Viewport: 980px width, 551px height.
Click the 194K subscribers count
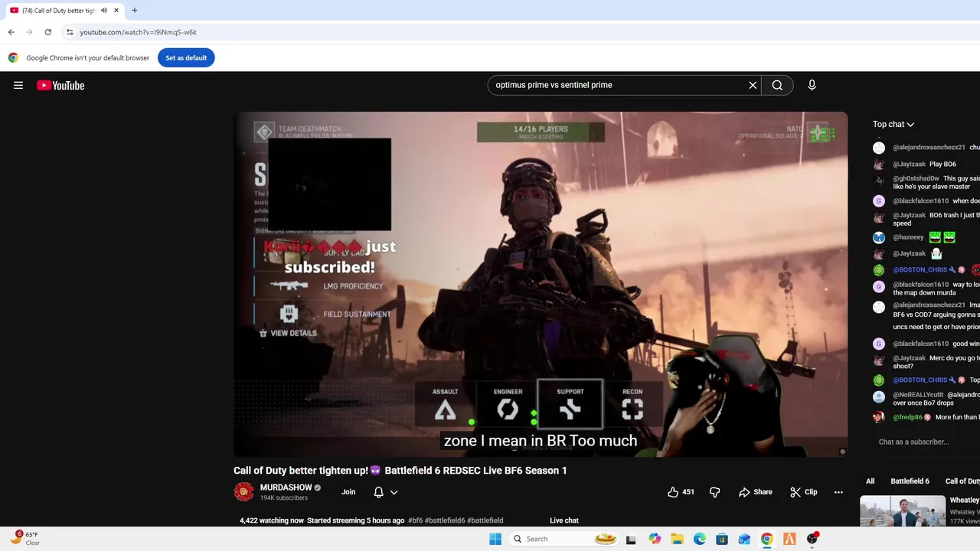click(x=283, y=498)
